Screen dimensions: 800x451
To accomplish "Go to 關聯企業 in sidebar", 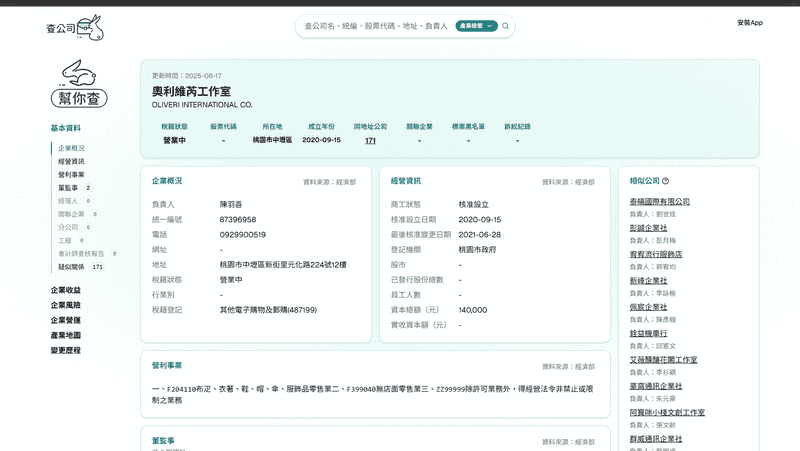I will [71, 214].
